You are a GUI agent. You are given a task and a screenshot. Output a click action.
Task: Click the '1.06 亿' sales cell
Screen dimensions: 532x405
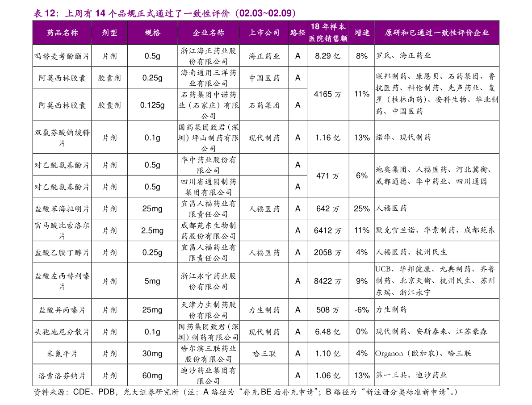point(328,376)
